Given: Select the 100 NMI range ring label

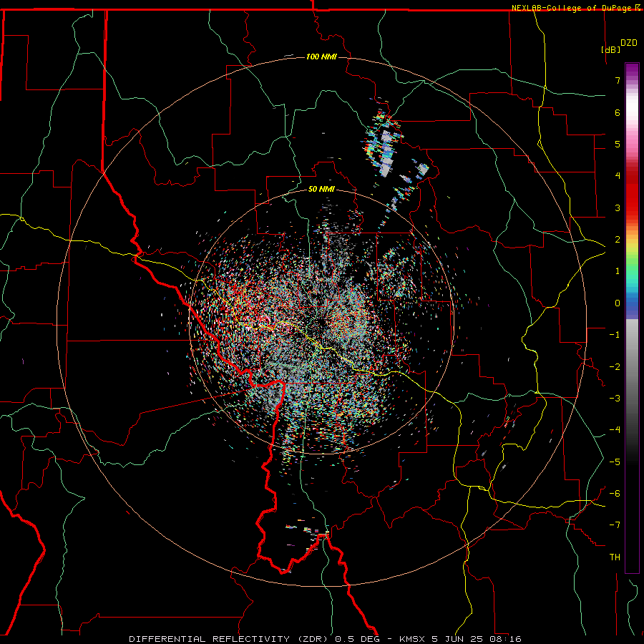Looking at the screenshot, I should pos(321,57).
